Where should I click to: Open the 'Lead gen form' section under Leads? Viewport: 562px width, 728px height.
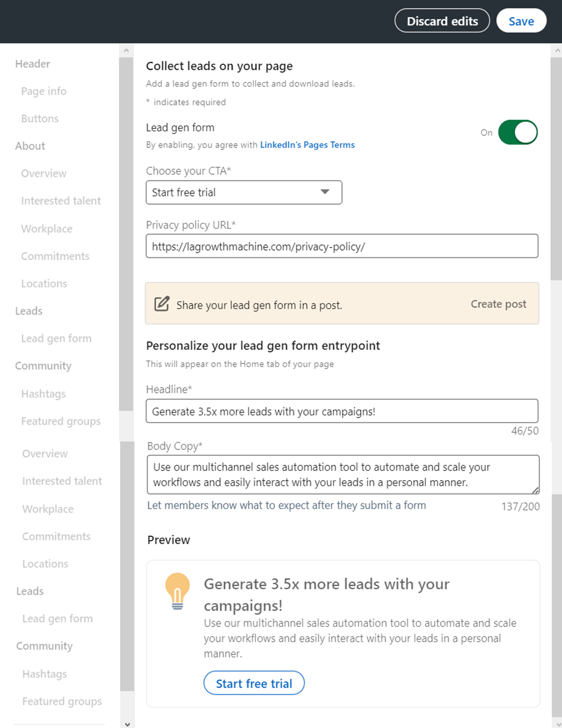(56, 338)
